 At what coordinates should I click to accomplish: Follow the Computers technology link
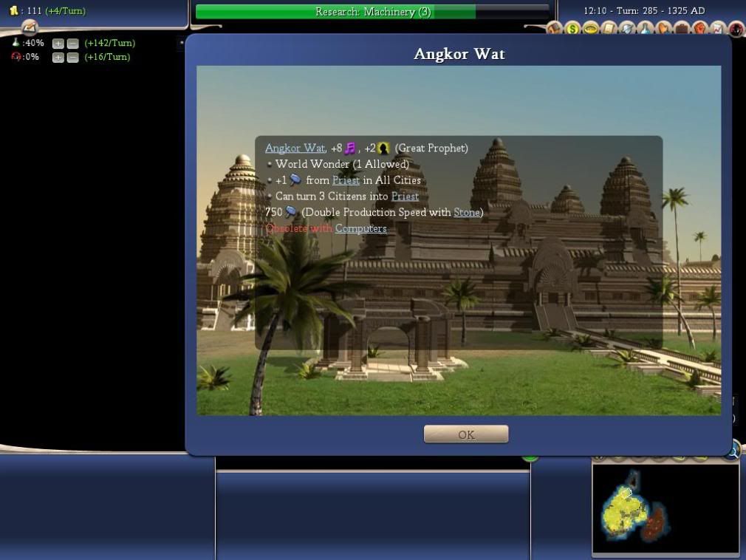click(360, 228)
